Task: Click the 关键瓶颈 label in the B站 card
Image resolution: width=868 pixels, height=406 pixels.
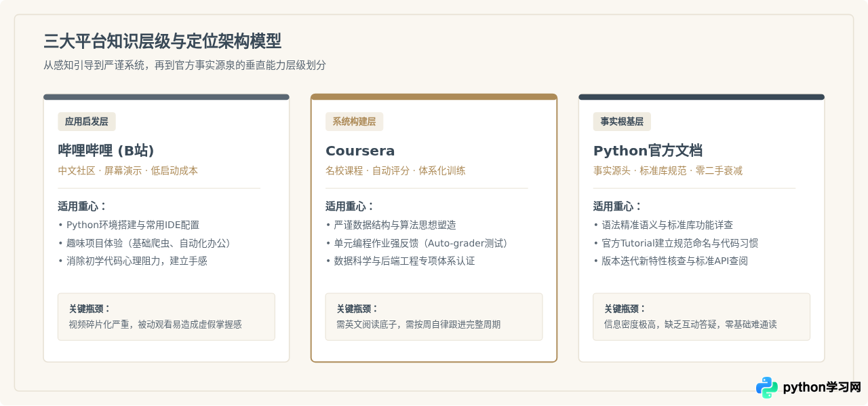Action: pyautogui.click(x=90, y=308)
